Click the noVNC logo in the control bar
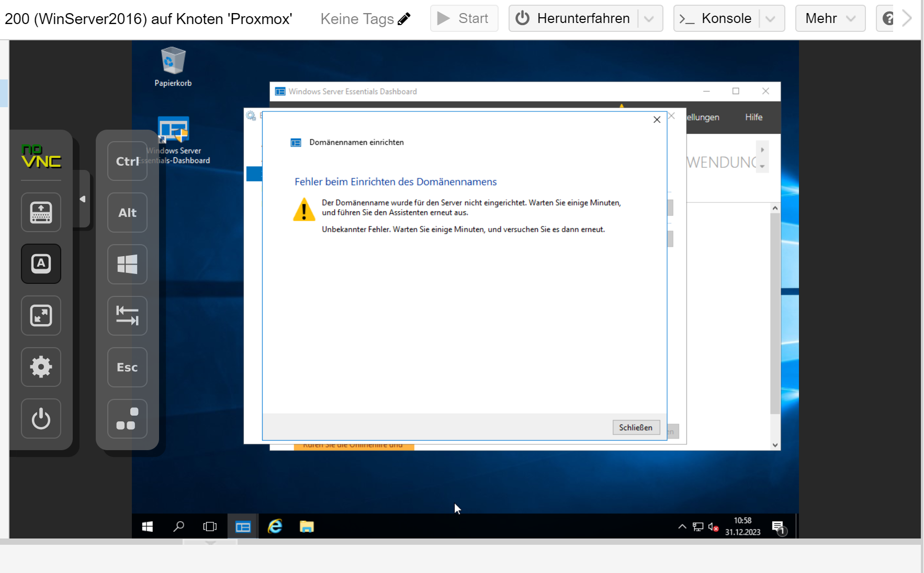This screenshot has height=573, width=924. [x=41, y=156]
